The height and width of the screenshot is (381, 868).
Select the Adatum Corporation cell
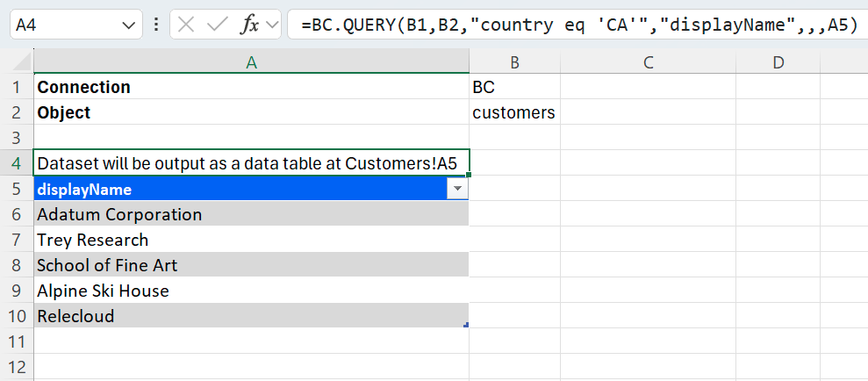[x=119, y=215]
